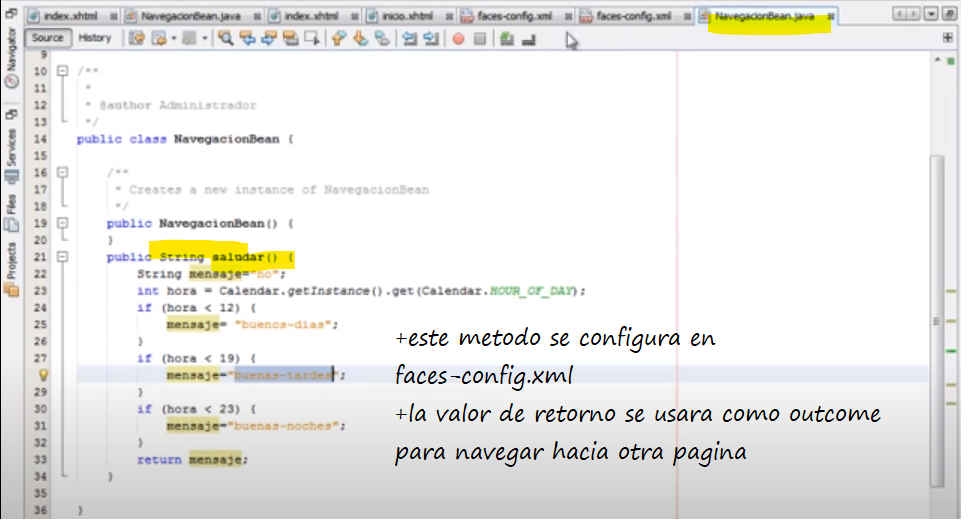Click the vertical editor scrollbar
This screenshot has height=520, width=980.
click(936, 321)
